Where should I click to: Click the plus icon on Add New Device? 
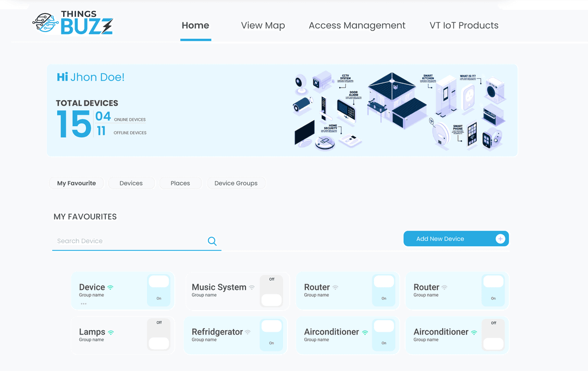coord(500,239)
